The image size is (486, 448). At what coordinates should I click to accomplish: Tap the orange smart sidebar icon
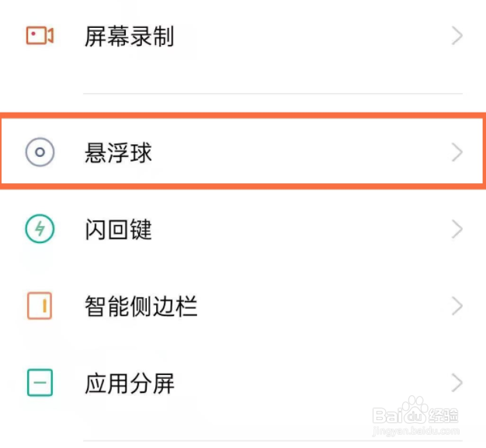point(40,306)
